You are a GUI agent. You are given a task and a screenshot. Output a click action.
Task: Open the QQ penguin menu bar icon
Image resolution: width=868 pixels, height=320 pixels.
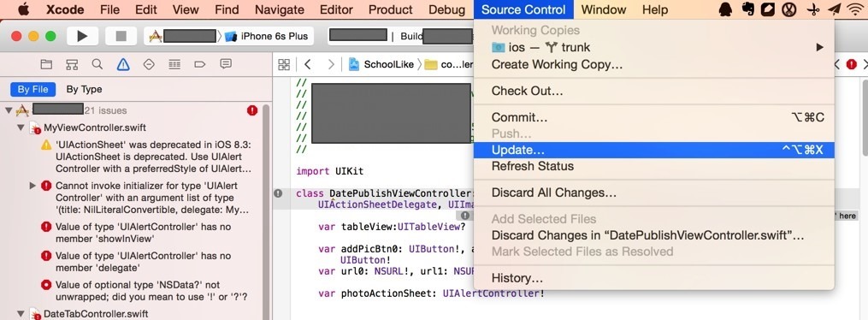tap(725, 9)
